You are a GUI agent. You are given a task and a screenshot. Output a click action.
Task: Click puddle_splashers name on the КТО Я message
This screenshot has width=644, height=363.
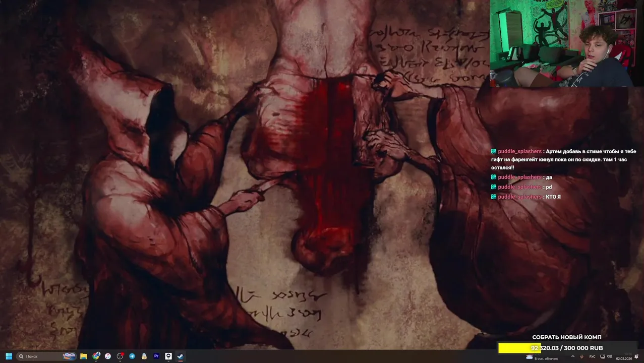(519, 197)
